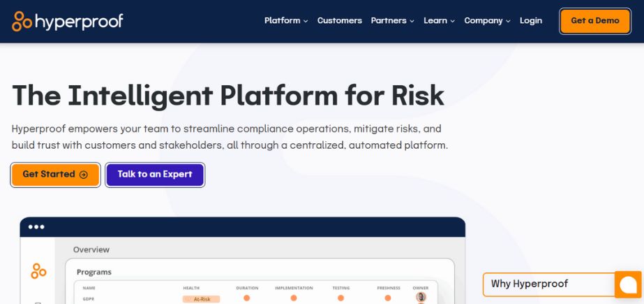This screenshot has height=304, width=644.
Task: Click the At-Risk health badge
Action: click(x=201, y=299)
